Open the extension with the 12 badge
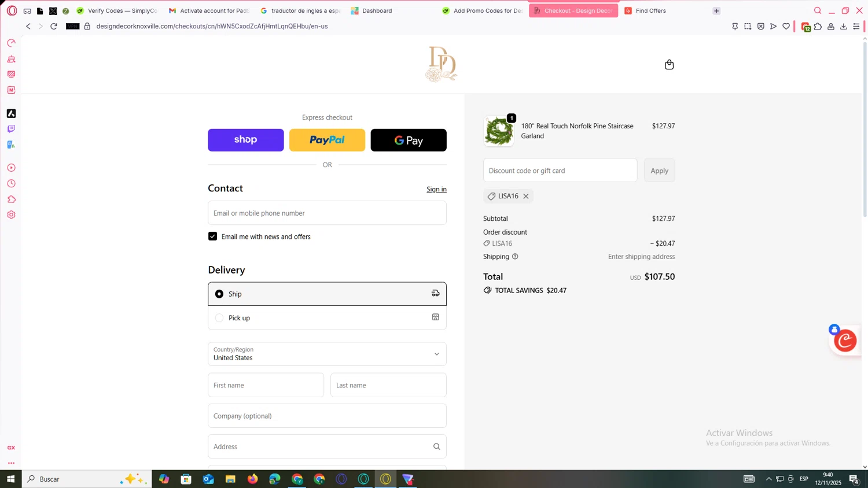This screenshot has height=488, width=868. [806, 27]
